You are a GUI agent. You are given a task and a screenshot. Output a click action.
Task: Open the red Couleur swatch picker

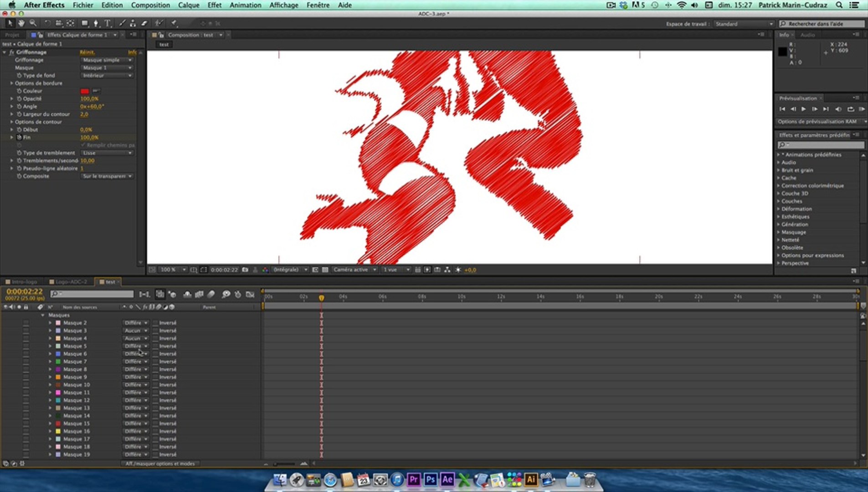85,91
